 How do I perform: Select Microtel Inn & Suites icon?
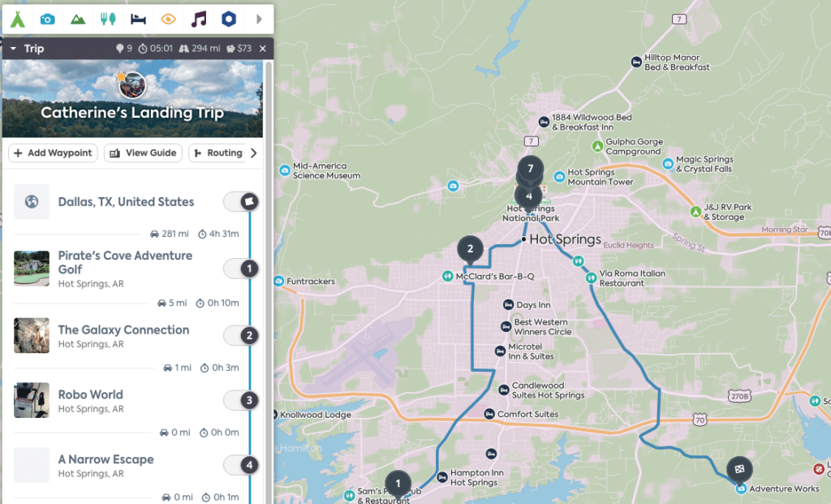tap(500, 351)
